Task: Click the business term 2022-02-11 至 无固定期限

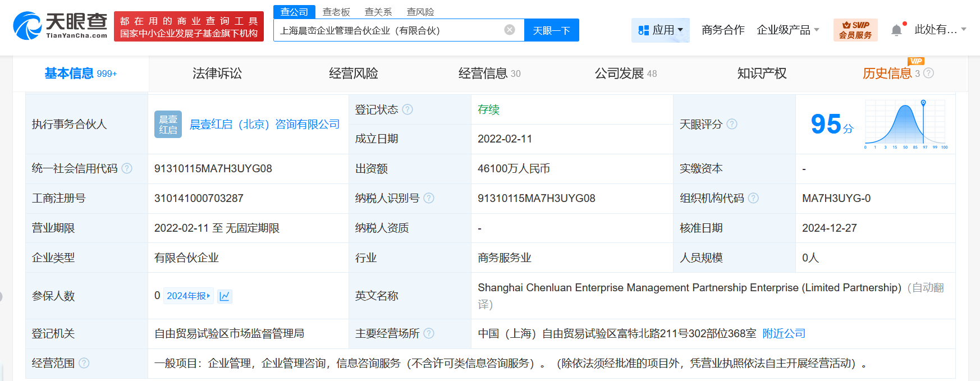Action: tap(217, 228)
